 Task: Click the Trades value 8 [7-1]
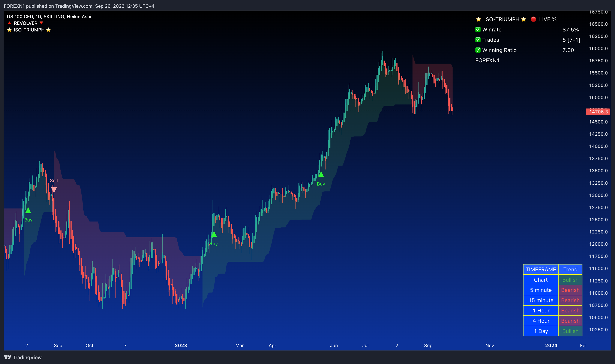(571, 40)
